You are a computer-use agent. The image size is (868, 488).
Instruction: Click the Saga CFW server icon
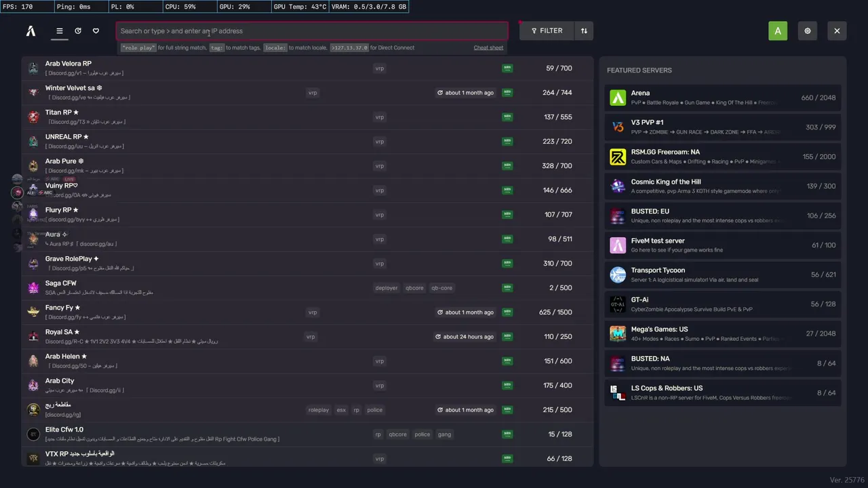(x=33, y=287)
